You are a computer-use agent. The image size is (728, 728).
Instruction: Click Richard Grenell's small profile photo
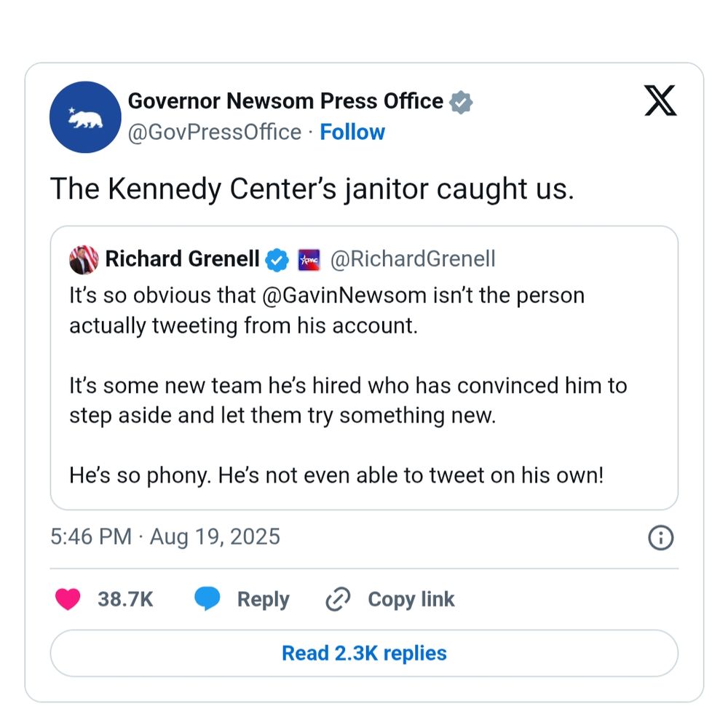[x=84, y=260]
